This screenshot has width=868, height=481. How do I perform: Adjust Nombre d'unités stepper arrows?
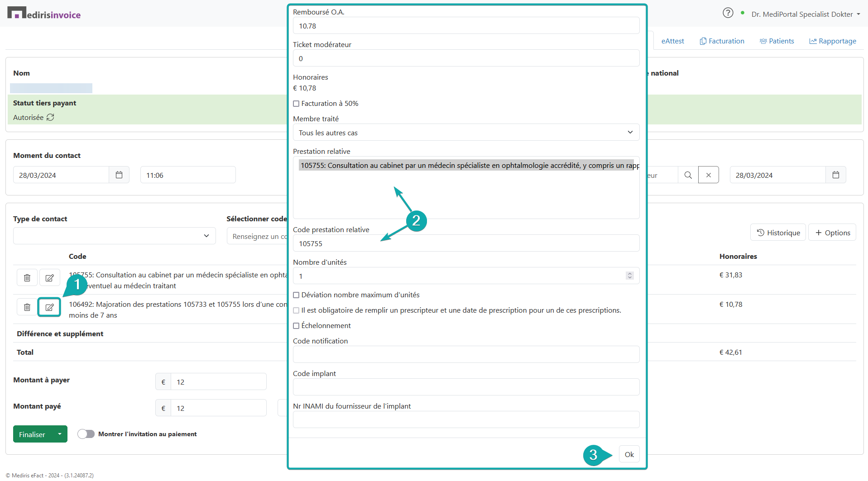click(x=629, y=276)
